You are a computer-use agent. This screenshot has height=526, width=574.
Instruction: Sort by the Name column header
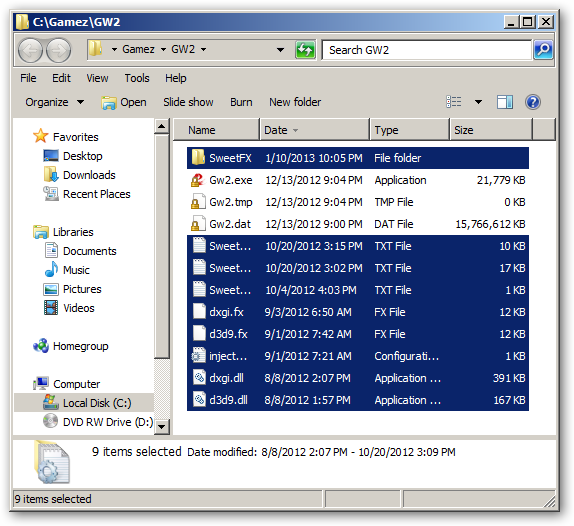coord(216,130)
